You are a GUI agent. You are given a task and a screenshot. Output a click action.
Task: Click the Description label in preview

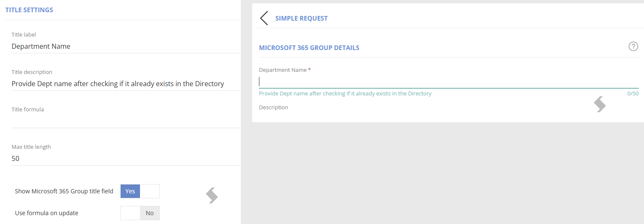(x=273, y=108)
